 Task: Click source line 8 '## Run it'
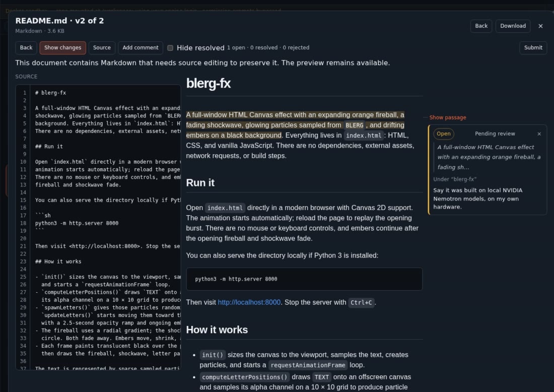tap(49, 146)
